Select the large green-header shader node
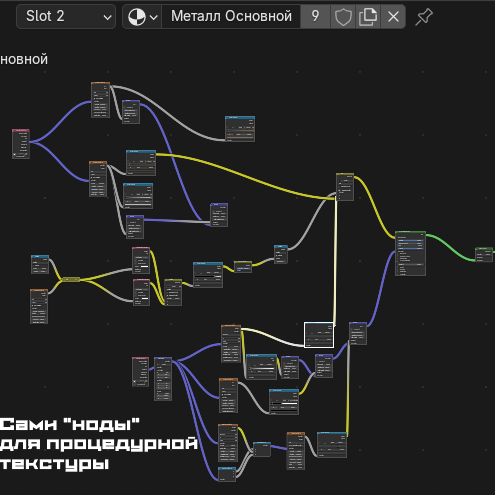 [x=410, y=253]
